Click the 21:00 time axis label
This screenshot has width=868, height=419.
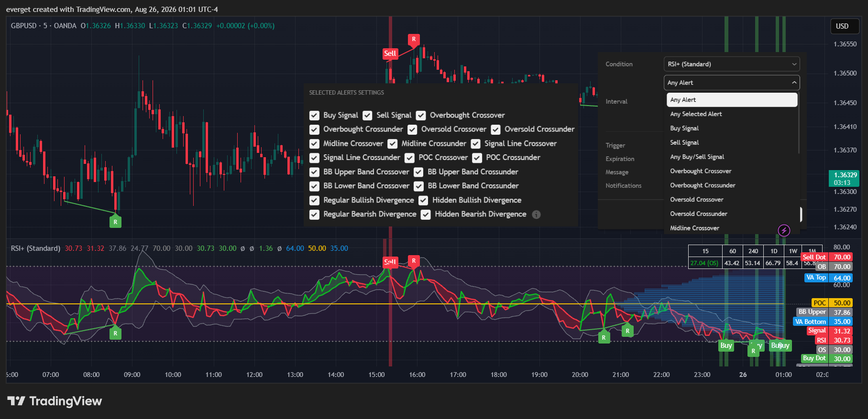pyautogui.click(x=621, y=375)
